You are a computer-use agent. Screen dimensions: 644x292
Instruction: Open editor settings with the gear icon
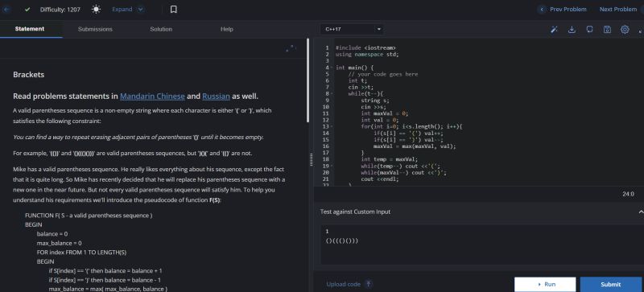tap(625, 30)
